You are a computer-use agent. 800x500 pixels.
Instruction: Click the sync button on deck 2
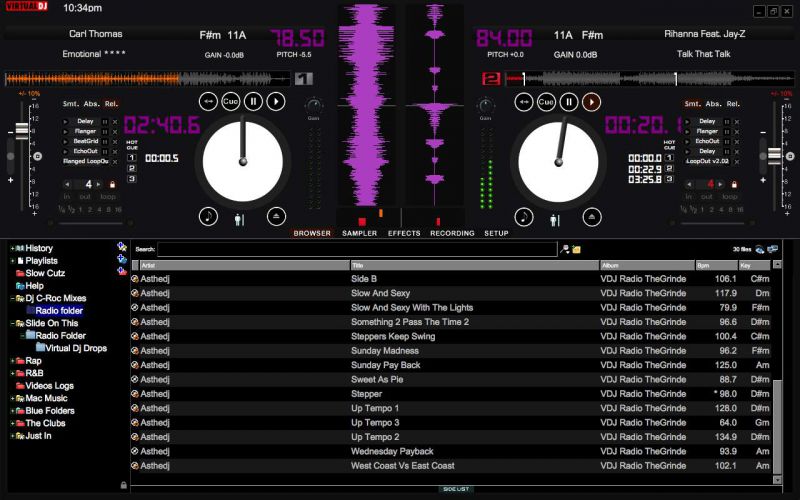(523, 102)
